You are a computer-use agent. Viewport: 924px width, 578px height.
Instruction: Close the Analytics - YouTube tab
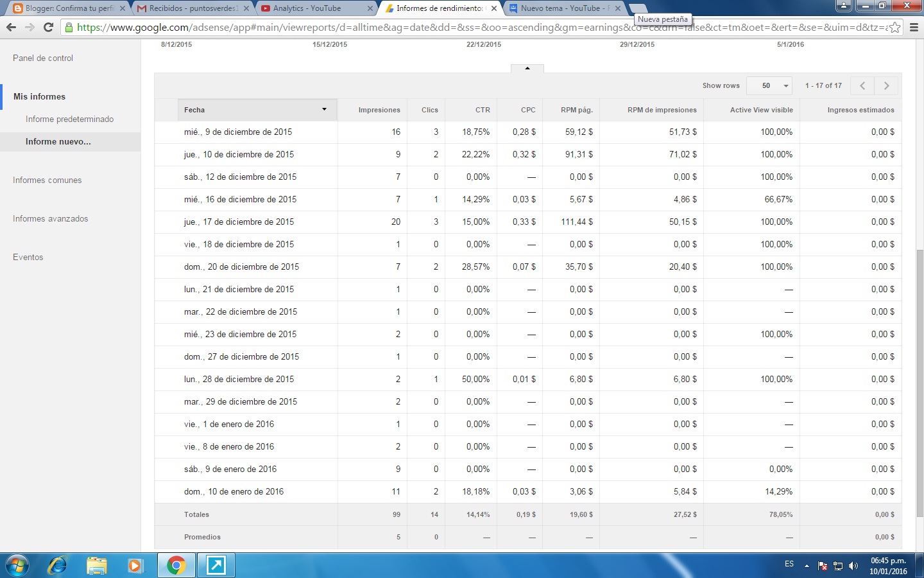pos(370,8)
